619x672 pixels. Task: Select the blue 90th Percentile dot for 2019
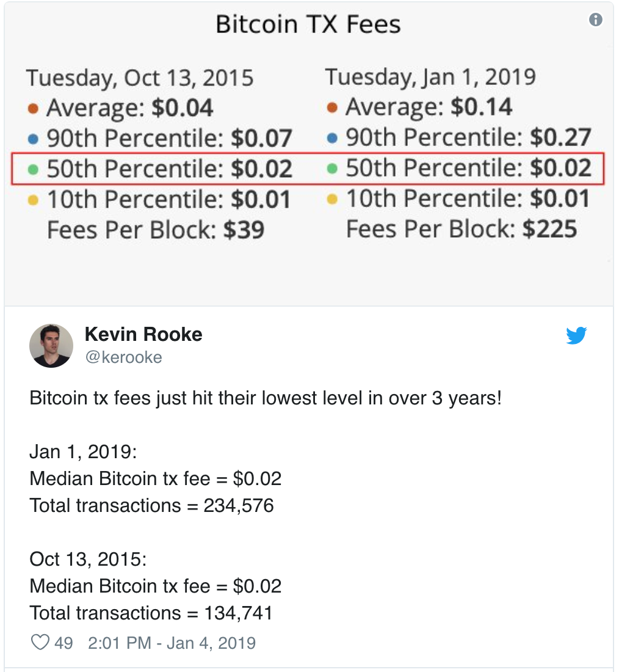click(333, 138)
